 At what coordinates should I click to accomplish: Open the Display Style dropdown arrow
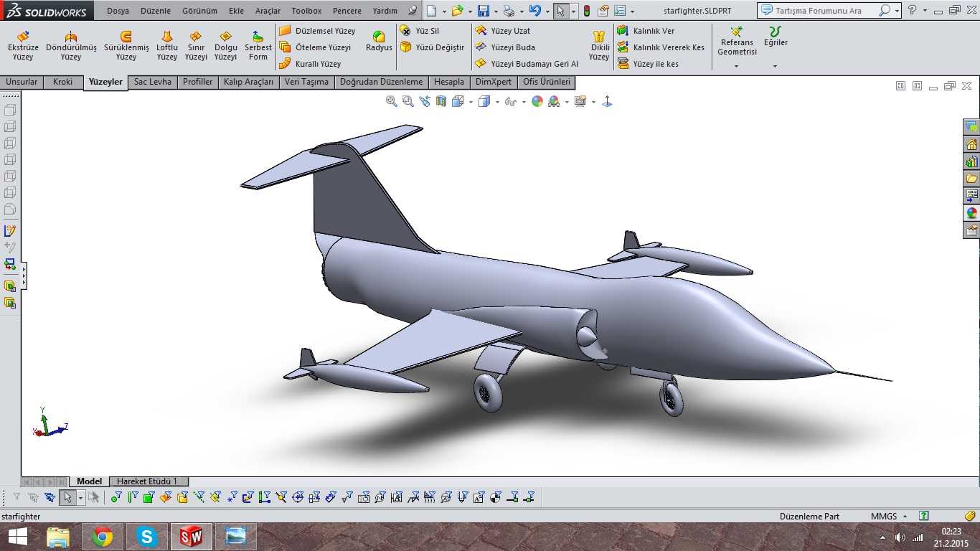coord(497,102)
